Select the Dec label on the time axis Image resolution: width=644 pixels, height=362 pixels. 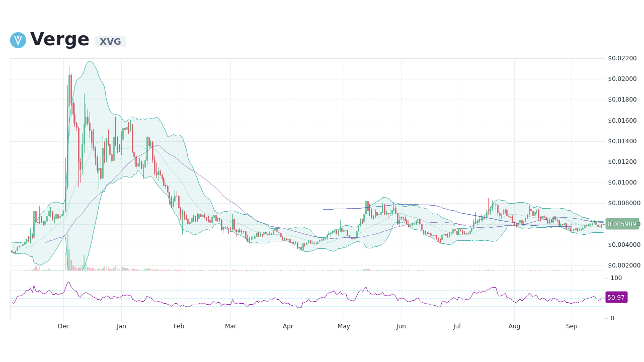(x=63, y=326)
